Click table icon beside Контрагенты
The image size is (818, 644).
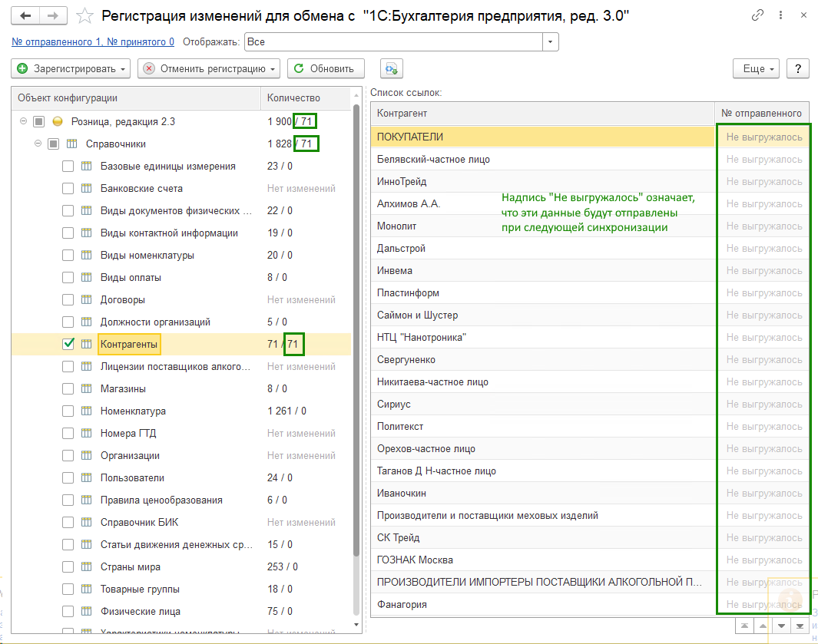tap(87, 344)
